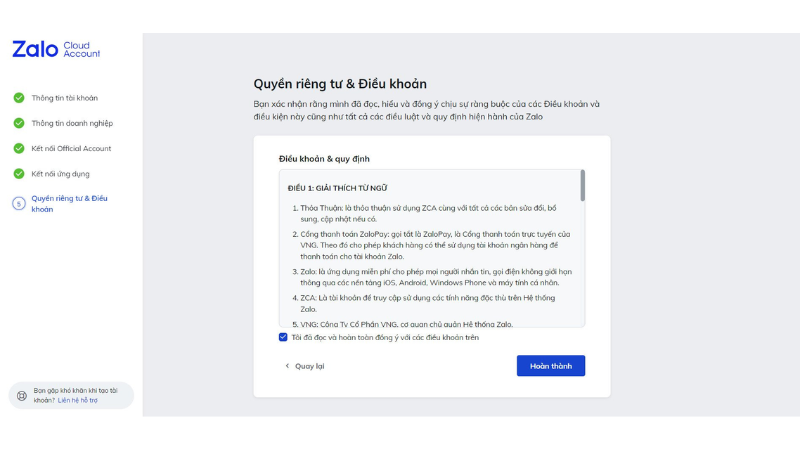
Task: Open the Liên hệ hỗ trợ link
Action: 77,400
